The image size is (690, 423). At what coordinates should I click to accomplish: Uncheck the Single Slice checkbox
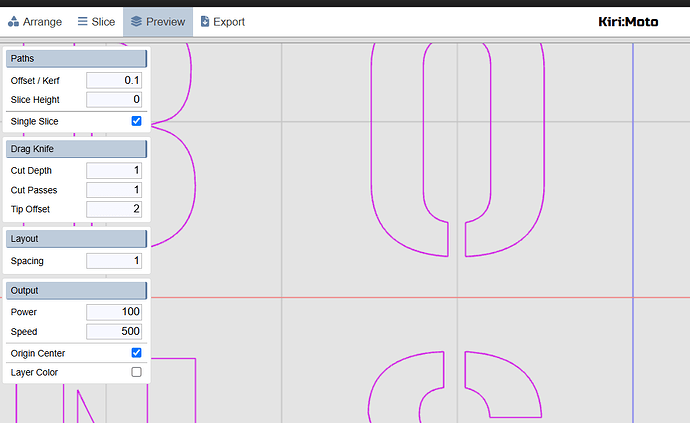(136, 121)
